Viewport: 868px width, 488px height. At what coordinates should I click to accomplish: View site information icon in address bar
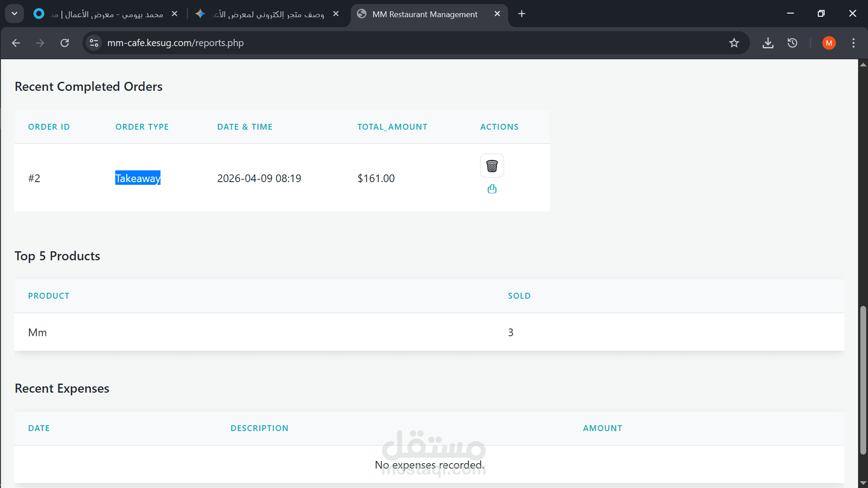[94, 43]
